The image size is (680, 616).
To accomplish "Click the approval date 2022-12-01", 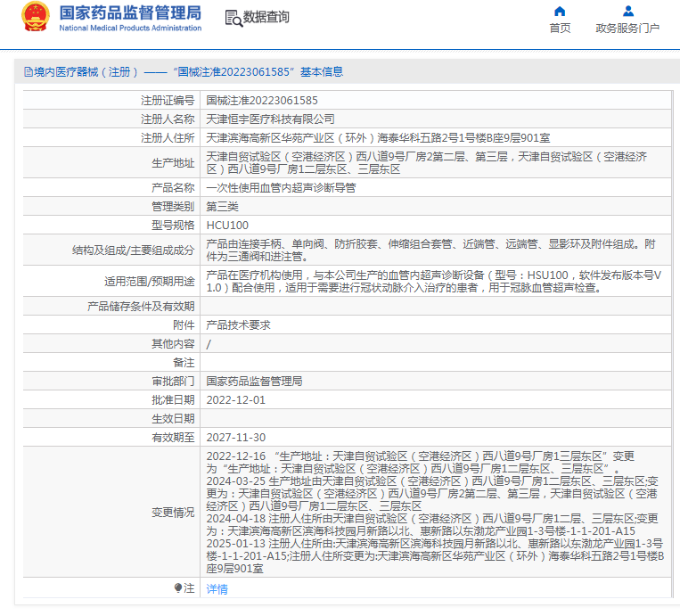I will tap(236, 400).
